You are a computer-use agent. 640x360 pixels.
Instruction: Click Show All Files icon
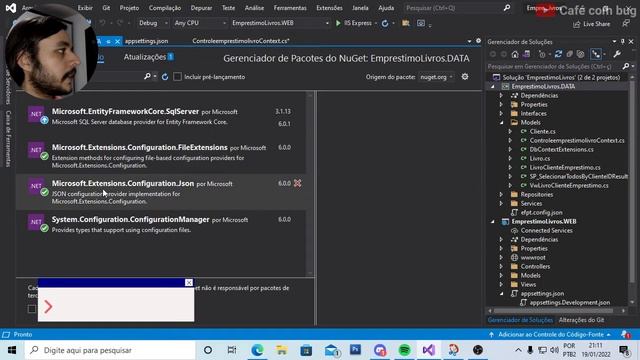point(580,54)
